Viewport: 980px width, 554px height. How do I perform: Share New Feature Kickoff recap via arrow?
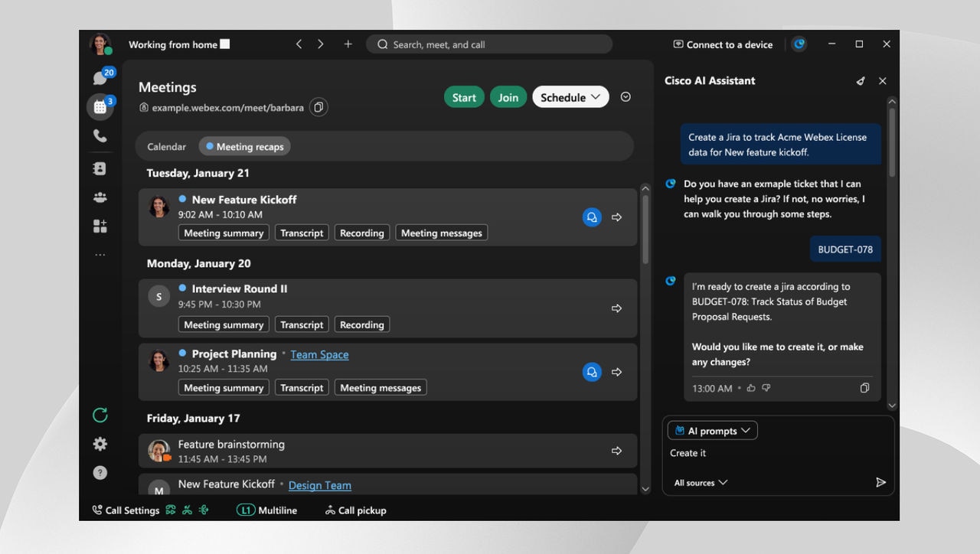[x=617, y=217]
